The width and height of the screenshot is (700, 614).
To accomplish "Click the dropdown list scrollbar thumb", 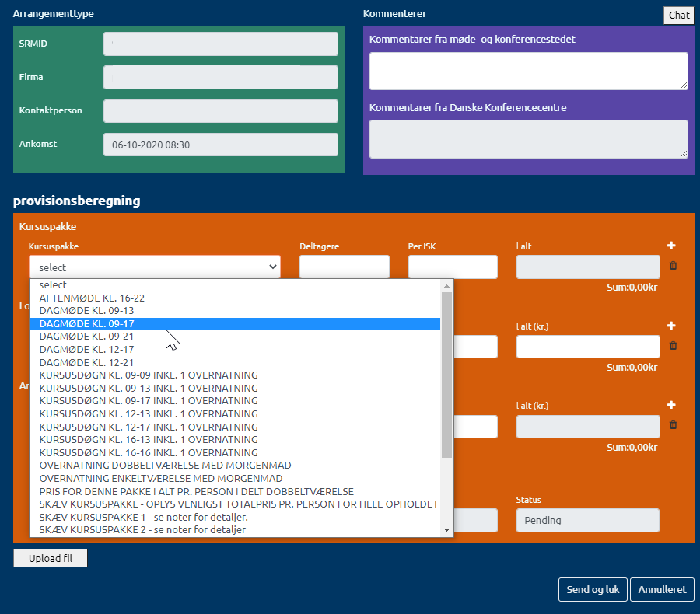I will pos(446,373).
